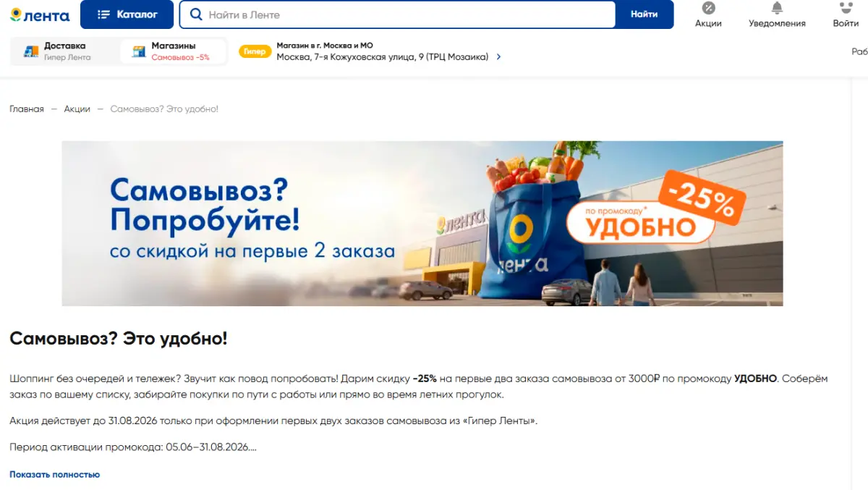Open Уведомления bell icon
The height and width of the screenshot is (490, 868).
coord(777,9)
